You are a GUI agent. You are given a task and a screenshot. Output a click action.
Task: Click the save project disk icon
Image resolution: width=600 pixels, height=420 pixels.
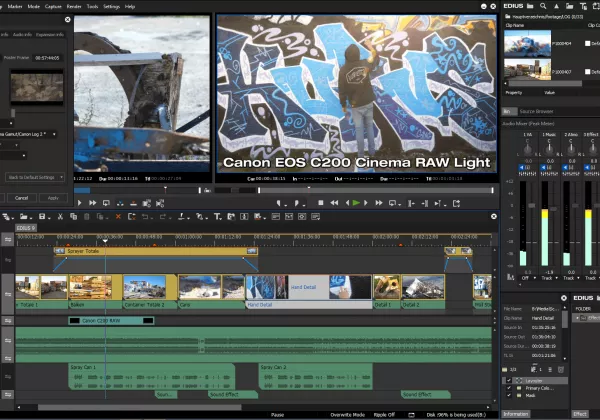coord(42,217)
